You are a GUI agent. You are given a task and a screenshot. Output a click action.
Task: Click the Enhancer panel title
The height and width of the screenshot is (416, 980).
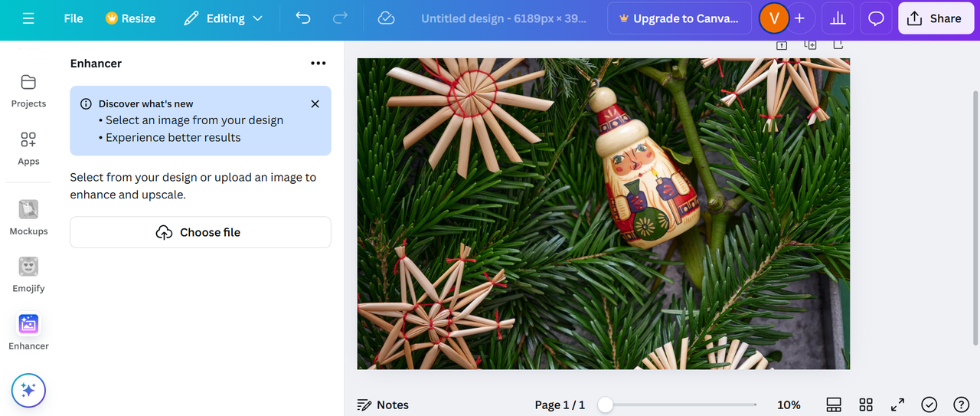(96, 64)
